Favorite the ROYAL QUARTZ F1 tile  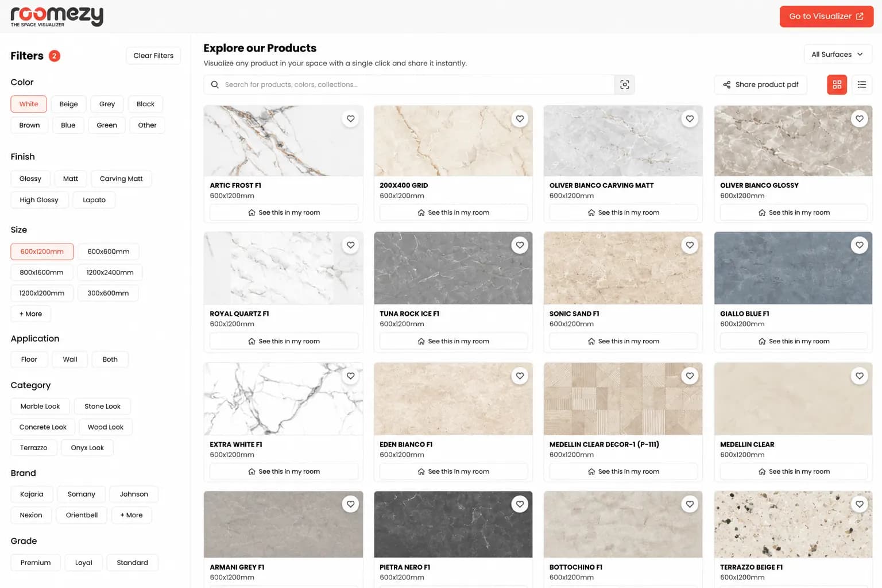point(350,245)
